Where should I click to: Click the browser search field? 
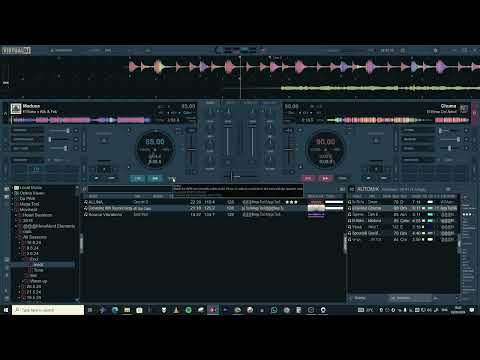click(x=130, y=189)
